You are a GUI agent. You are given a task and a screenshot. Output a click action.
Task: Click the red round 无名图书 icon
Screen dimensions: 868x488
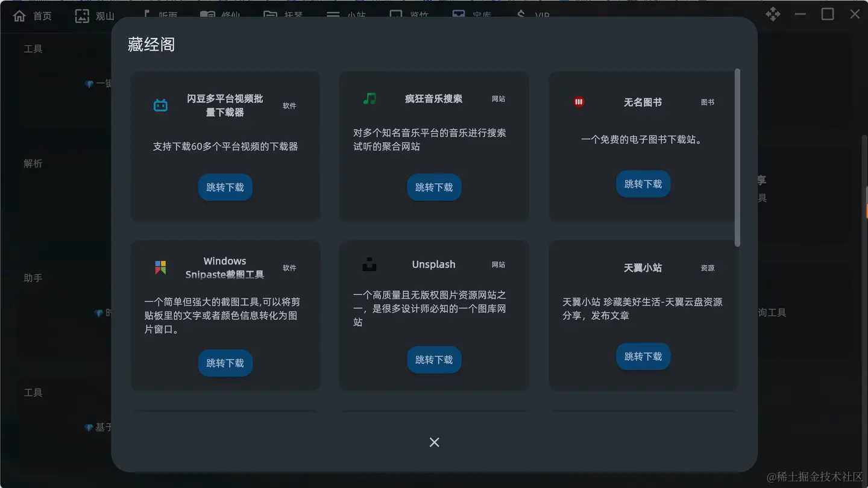point(579,102)
